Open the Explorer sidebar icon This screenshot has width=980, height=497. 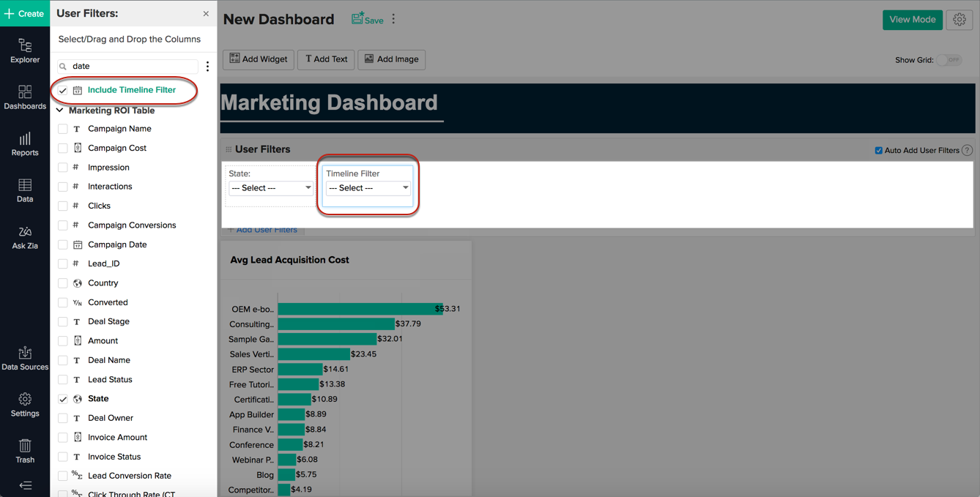pyautogui.click(x=25, y=51)
